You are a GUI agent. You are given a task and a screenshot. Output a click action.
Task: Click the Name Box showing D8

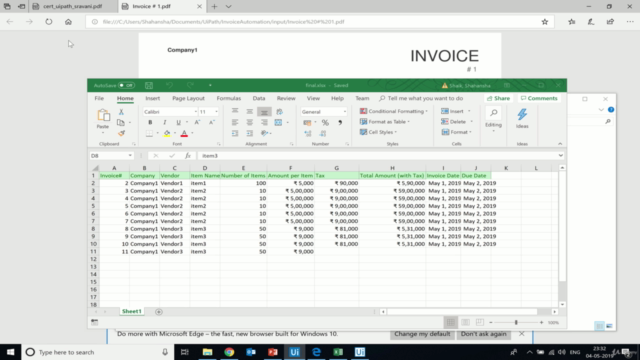click(108, 156)
